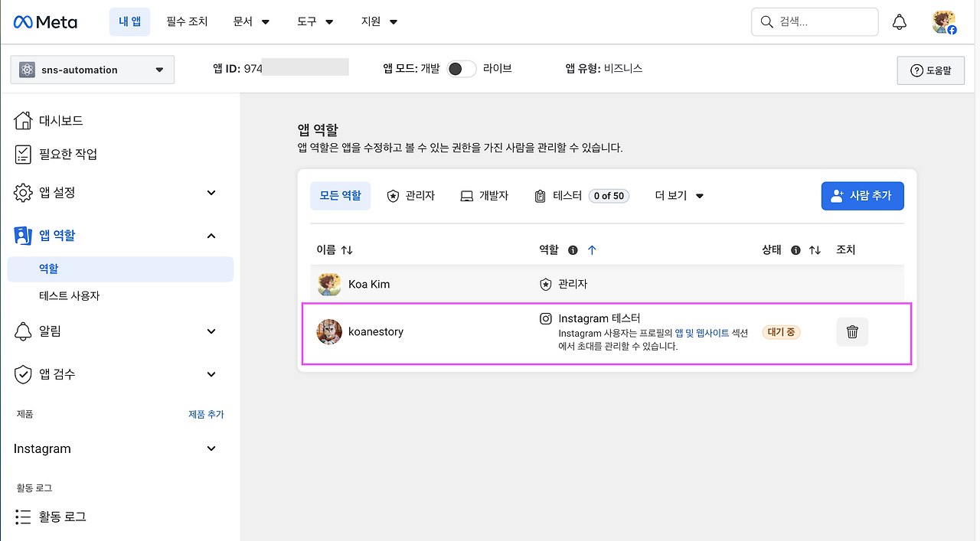The image size is (980, 541).
Task: Click the 제품 추가 link
Action: (207, 414)
